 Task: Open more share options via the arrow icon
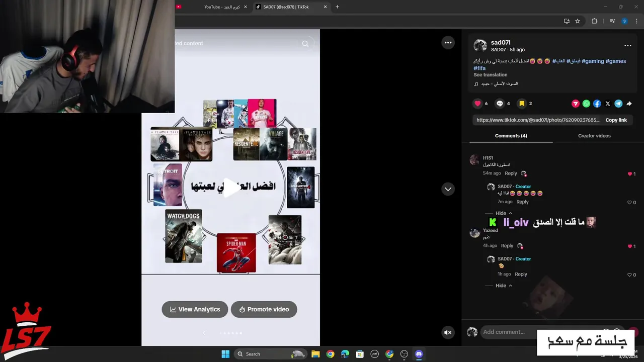[629, 104]
